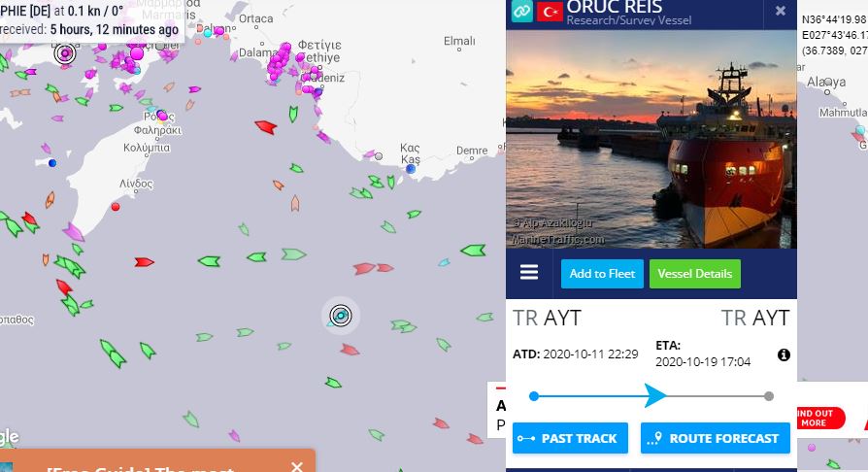Click the blue arrow on voyage progress bar
Image resolution: width=868 pixels, height=472 pixels.
click(655, 396)
